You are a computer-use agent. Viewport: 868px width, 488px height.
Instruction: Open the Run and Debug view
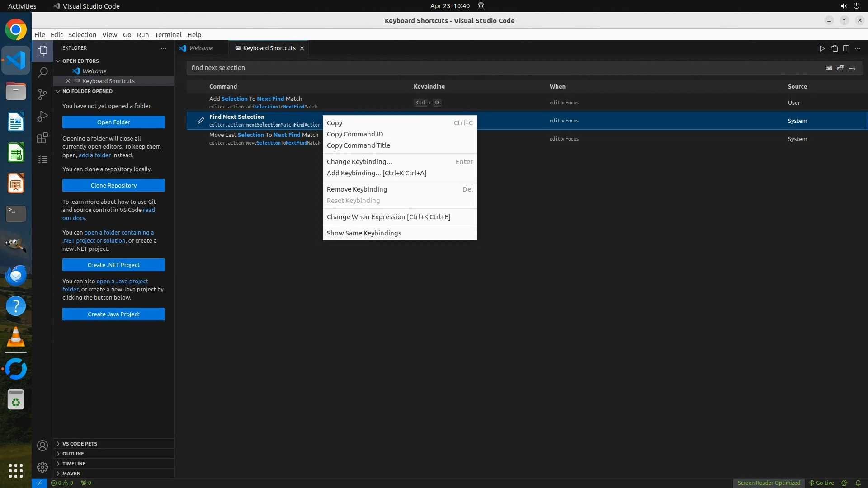click(x=42, y=116)
